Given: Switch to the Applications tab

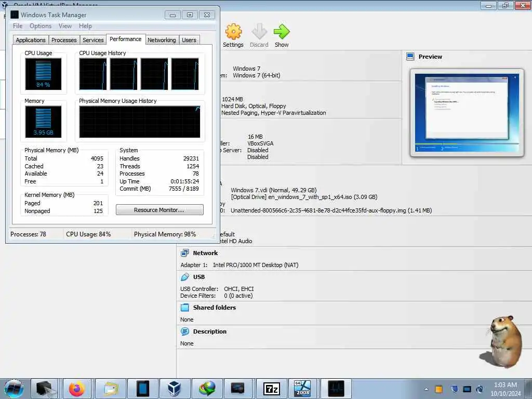Looking at the screenshot, I should [31, 40].
